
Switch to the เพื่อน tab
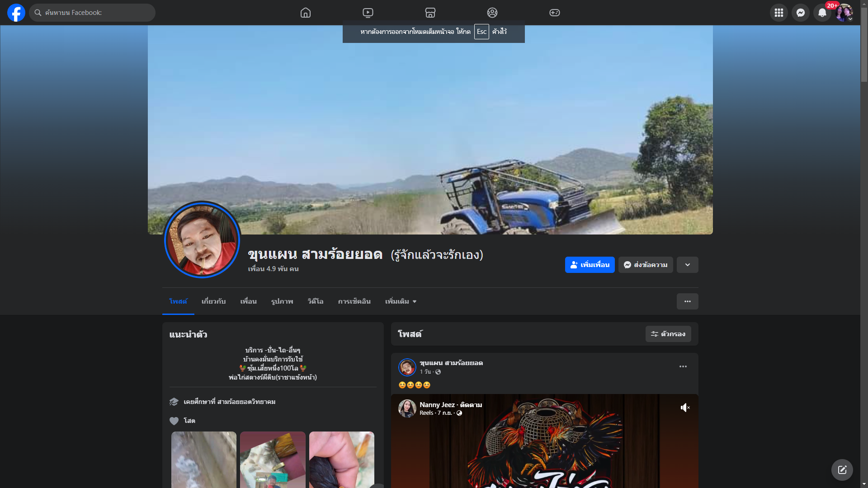click(x=248, y=301)
